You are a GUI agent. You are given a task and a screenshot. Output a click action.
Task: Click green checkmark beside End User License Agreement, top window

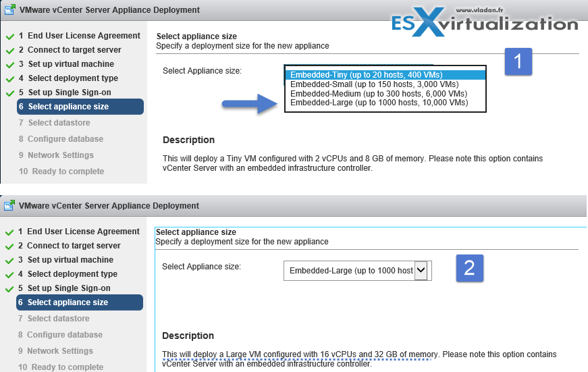(10, 36)
